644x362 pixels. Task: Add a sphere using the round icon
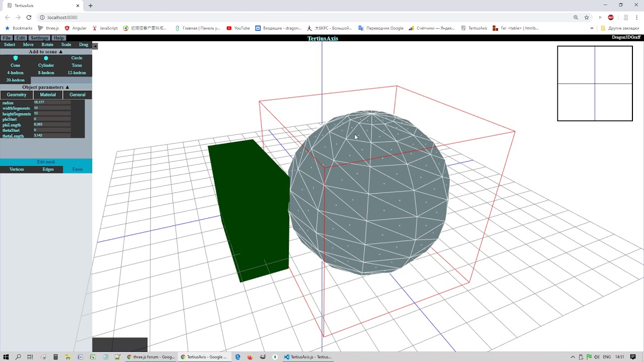46,58
